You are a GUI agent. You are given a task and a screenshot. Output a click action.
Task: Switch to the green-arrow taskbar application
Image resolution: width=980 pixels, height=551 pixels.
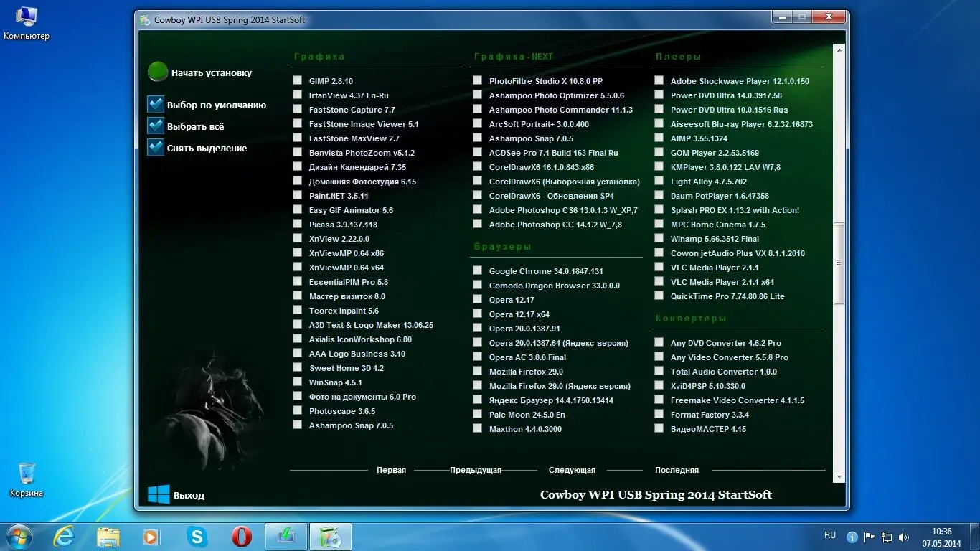(x=286, y=536)
